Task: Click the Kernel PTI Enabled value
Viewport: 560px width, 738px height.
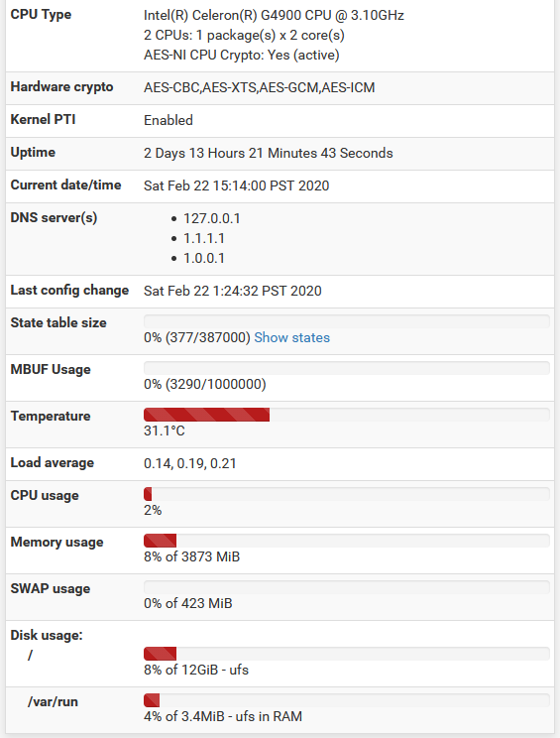Action: (168, 120)
